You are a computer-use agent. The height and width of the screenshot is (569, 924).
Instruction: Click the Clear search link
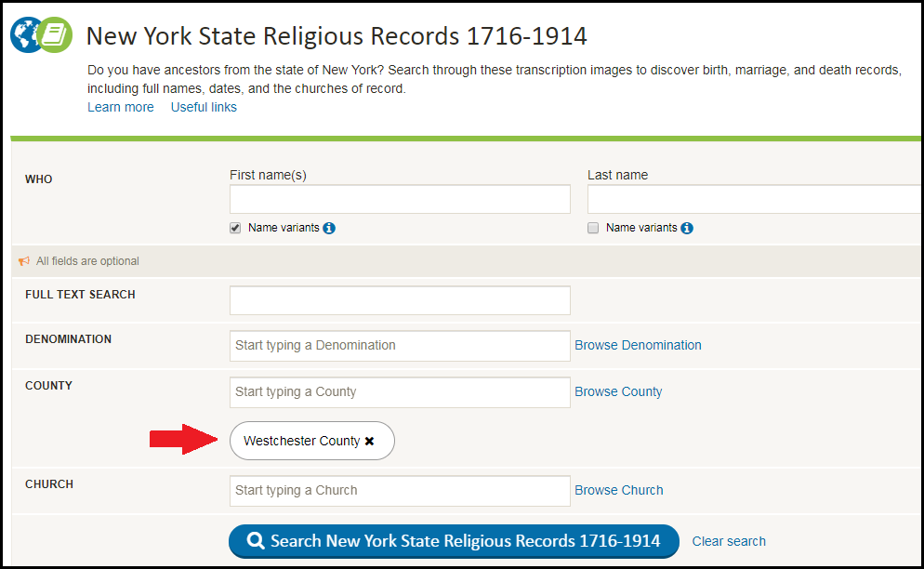click(x=729, y=541)
